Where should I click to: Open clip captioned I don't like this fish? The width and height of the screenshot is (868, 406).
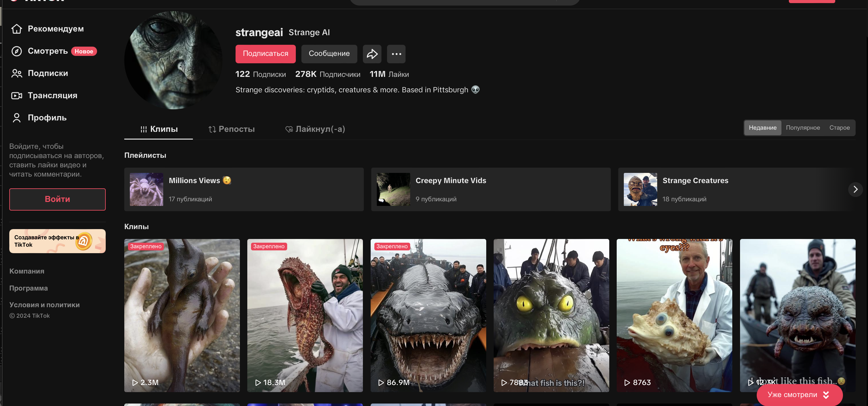[798, 316]
